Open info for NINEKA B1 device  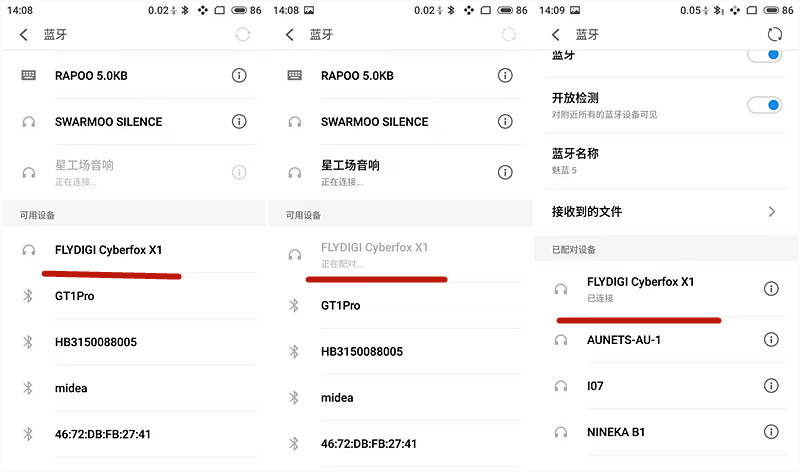coord(771,432)
